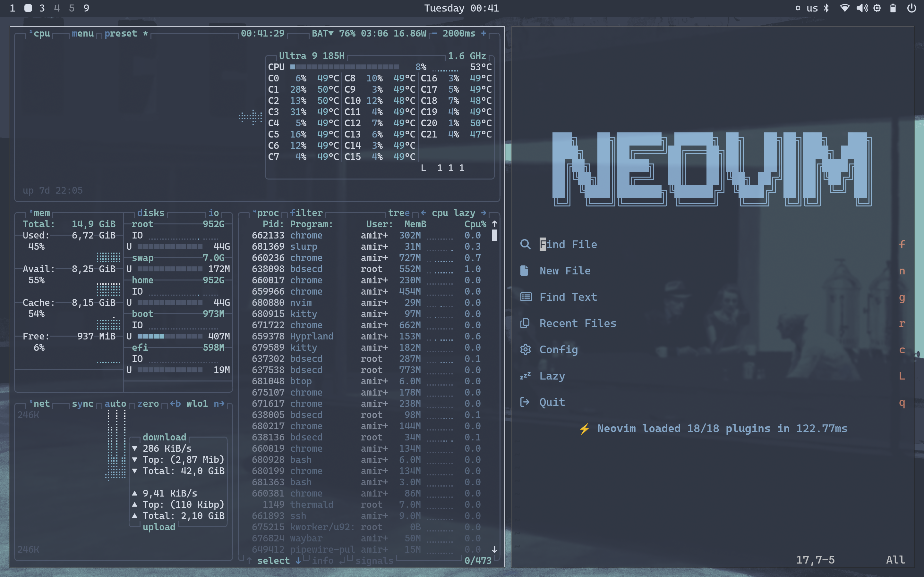924x577 pixels.
Task: Increase update interval with plus button
Action: pyautogui.click(x=483, y=34)
